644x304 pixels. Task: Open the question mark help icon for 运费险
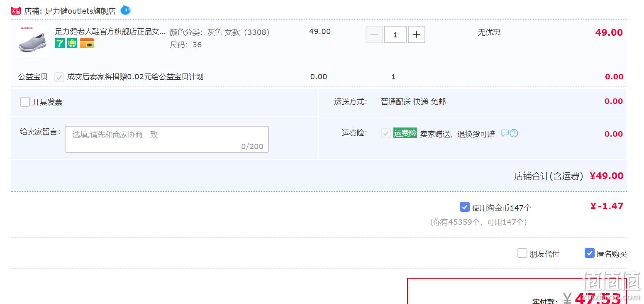coord(514,133)
